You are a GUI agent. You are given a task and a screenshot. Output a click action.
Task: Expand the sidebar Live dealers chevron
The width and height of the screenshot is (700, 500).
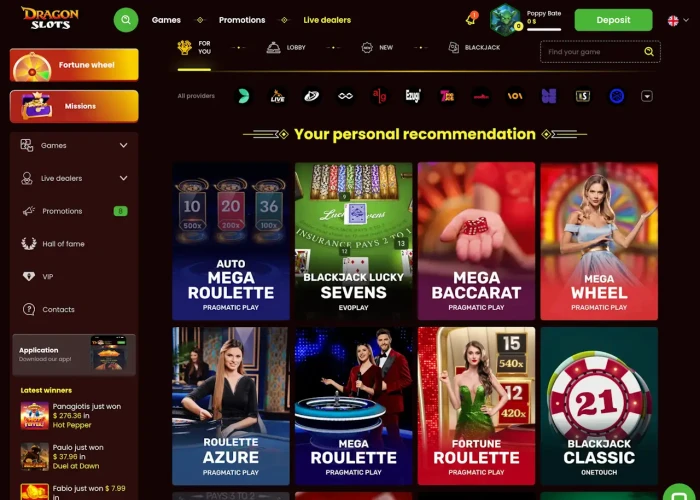point(124,178)
